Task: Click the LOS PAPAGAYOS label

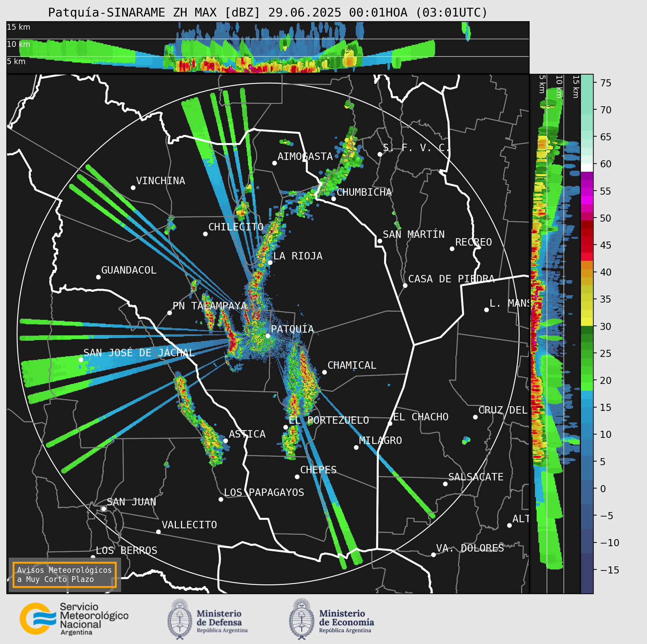Action: coord(264,493)
